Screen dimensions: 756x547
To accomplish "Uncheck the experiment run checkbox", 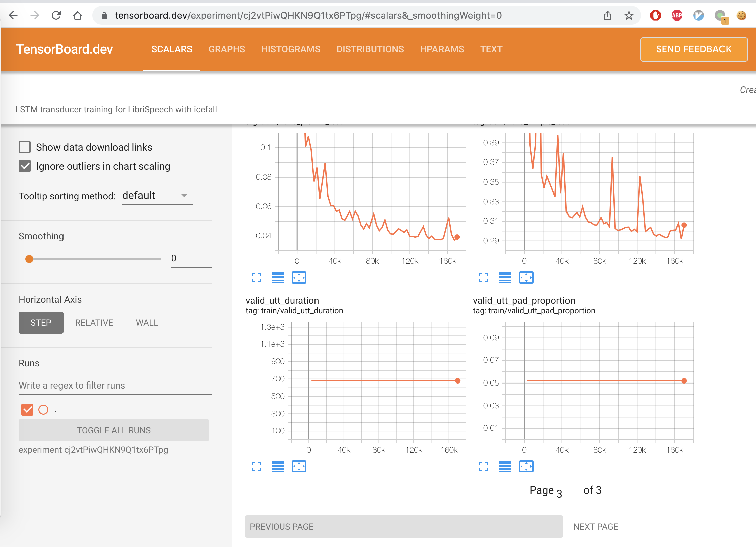I will click(x=27, y=409).
